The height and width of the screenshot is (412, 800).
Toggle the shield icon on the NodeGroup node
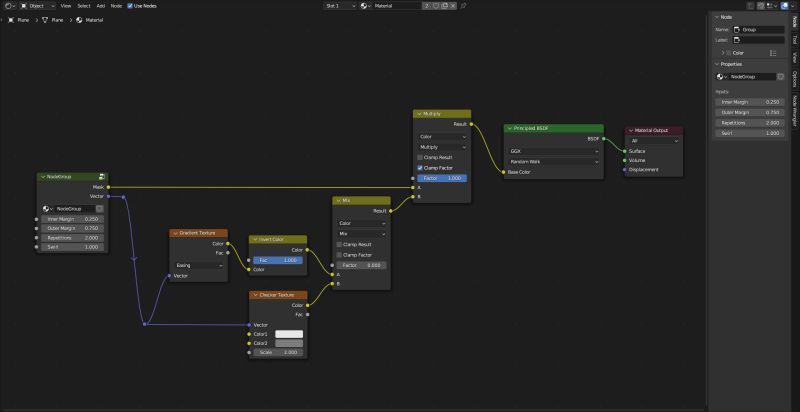click(99, 209)
